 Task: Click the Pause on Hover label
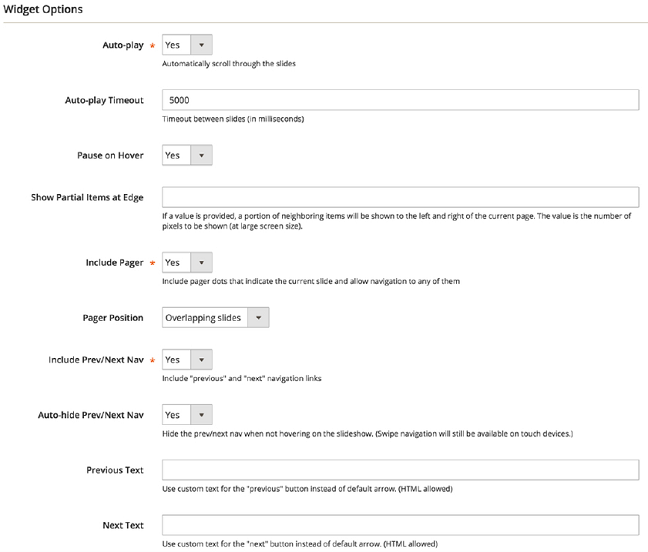pyautogui.click(x=110, y=155)
